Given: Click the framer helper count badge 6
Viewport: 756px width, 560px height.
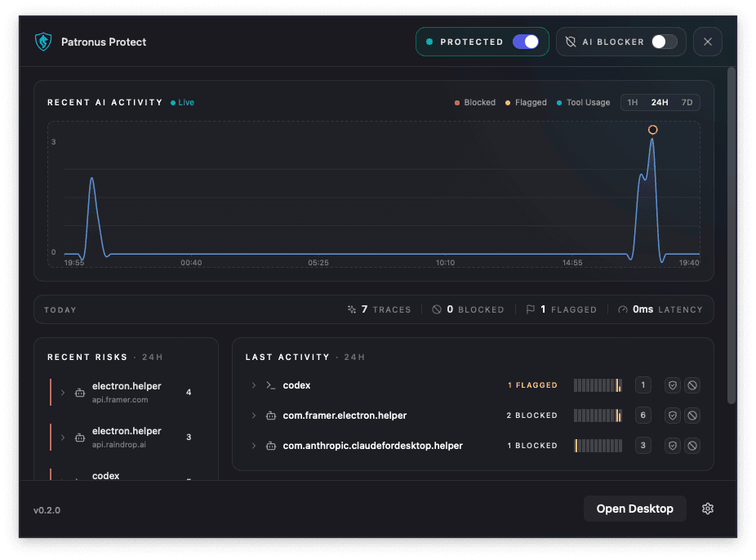Looking at the screenshot, I should coord(643,416).
